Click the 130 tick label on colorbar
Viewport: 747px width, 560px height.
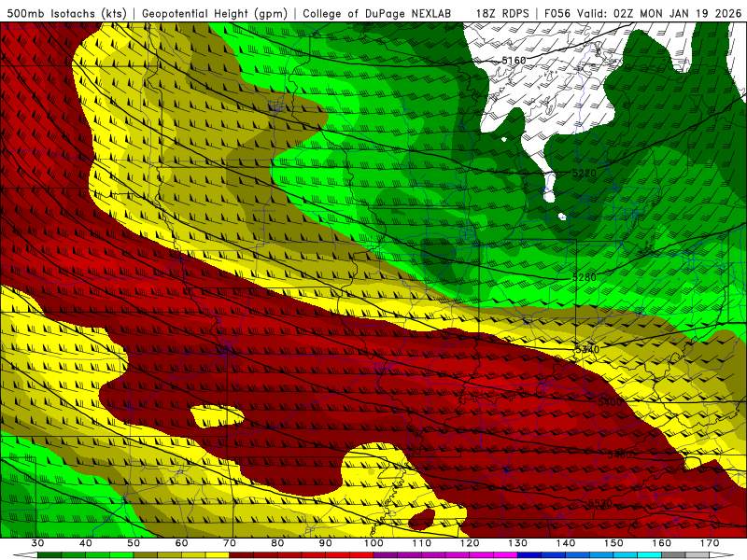tap(517, 543)
